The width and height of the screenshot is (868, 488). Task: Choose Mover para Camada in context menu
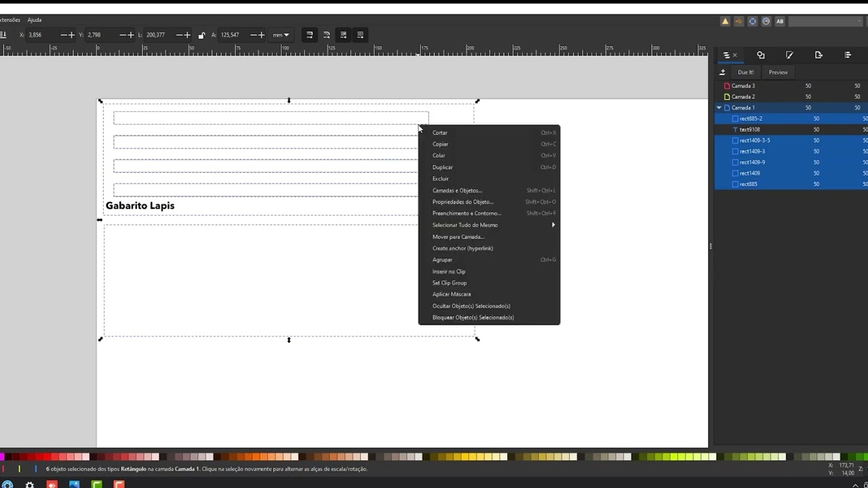coord(489,237)
